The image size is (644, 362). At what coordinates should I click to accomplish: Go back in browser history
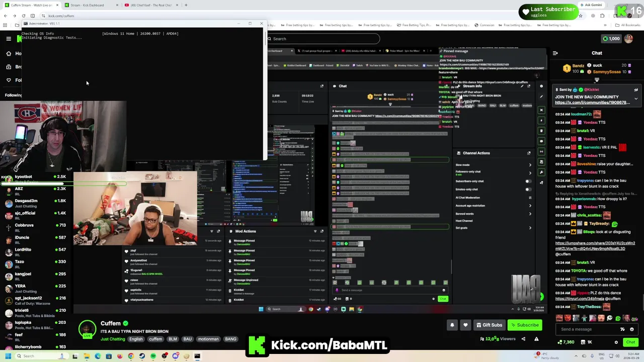[5, 16]
